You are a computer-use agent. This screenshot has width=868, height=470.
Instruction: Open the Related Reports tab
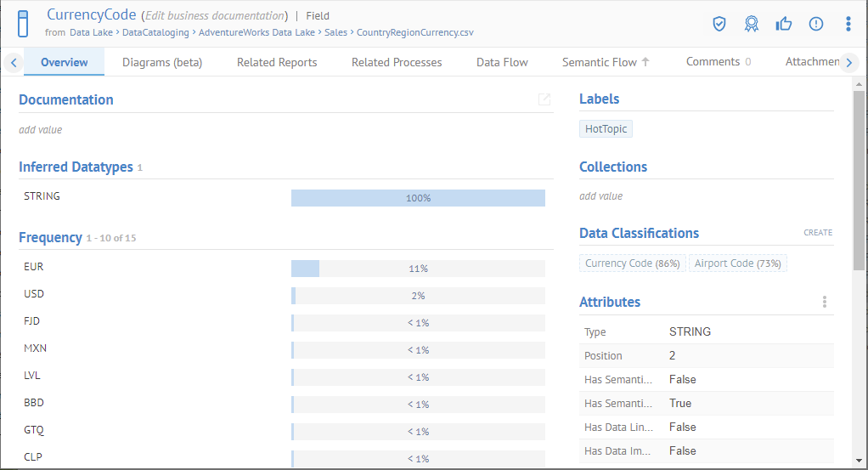click(277, 62)
